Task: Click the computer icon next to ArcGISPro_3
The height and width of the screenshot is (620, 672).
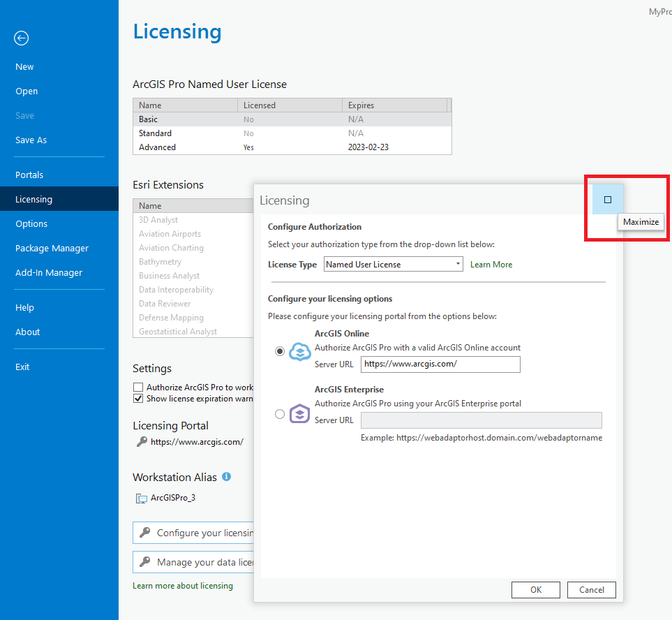Action: [142, 499]
